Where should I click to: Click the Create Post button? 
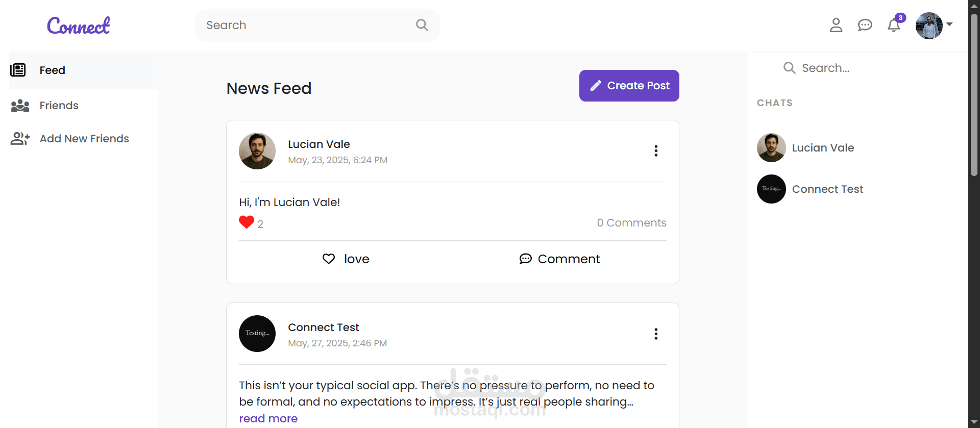click(629, 86)
